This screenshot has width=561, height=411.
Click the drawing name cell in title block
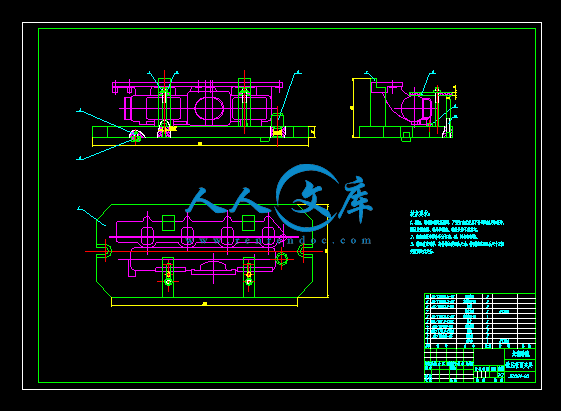point(520,366)
